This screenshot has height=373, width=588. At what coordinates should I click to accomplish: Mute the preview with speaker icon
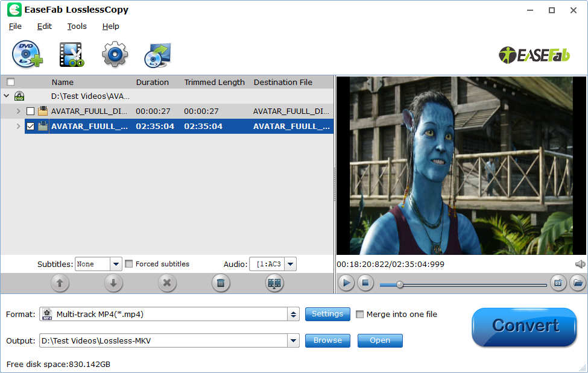pos(580,265)
